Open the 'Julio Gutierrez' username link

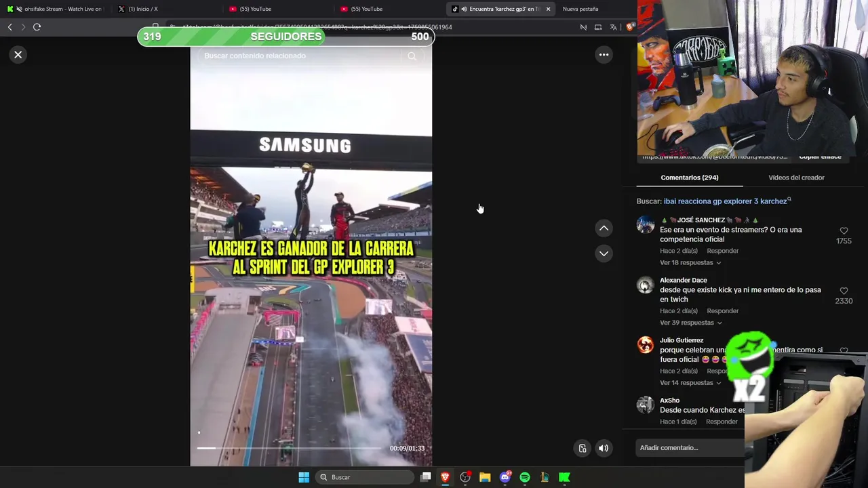pos(682,340)
